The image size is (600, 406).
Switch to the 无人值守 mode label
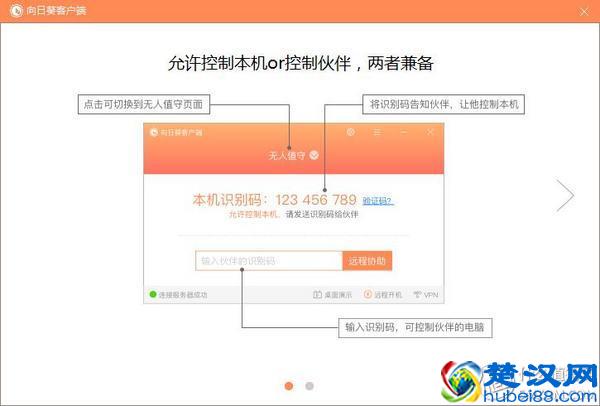(287, 155)
